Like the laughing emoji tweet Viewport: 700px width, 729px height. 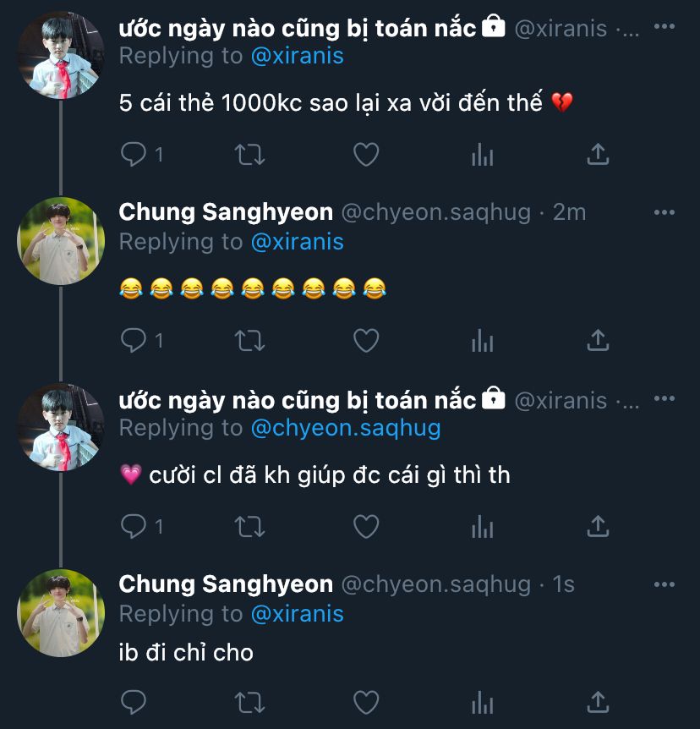coord(365,341)
